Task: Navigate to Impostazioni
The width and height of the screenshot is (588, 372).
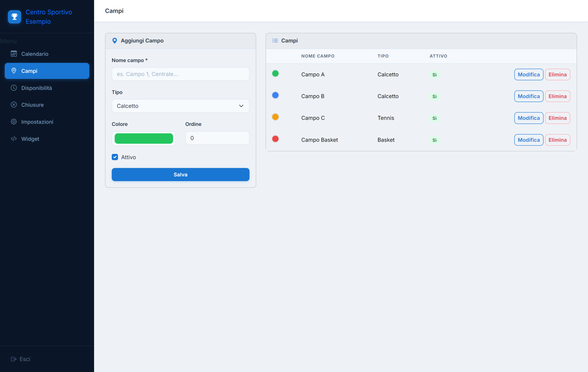Action: coord(47,122)
